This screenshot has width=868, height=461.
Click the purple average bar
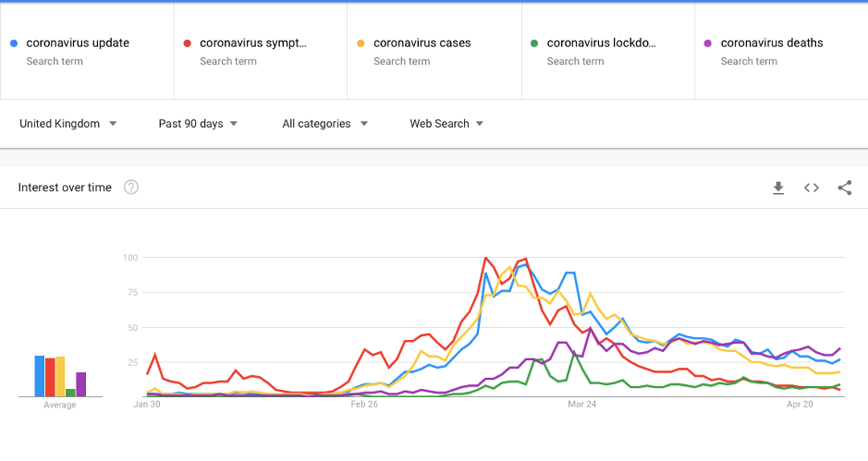(81, 384)
